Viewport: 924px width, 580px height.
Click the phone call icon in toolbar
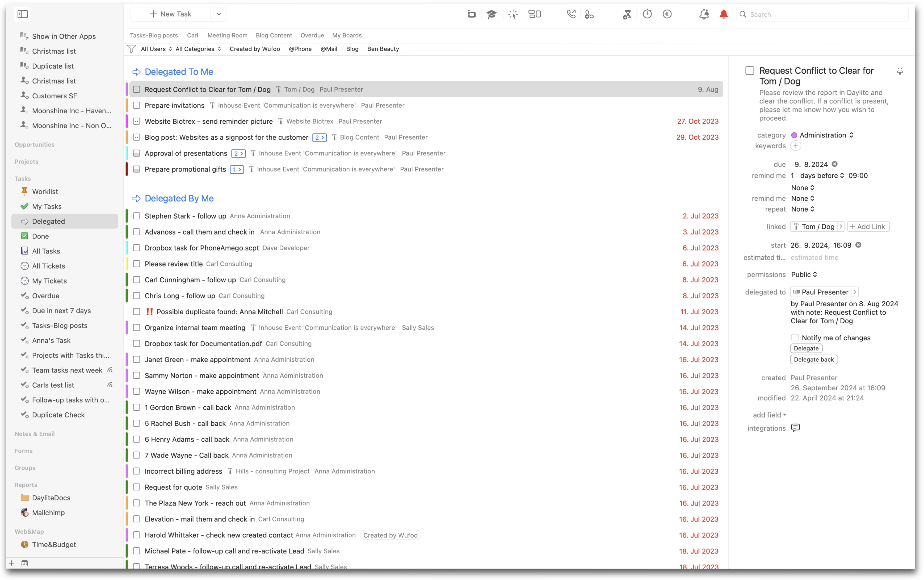pos(571,14)
